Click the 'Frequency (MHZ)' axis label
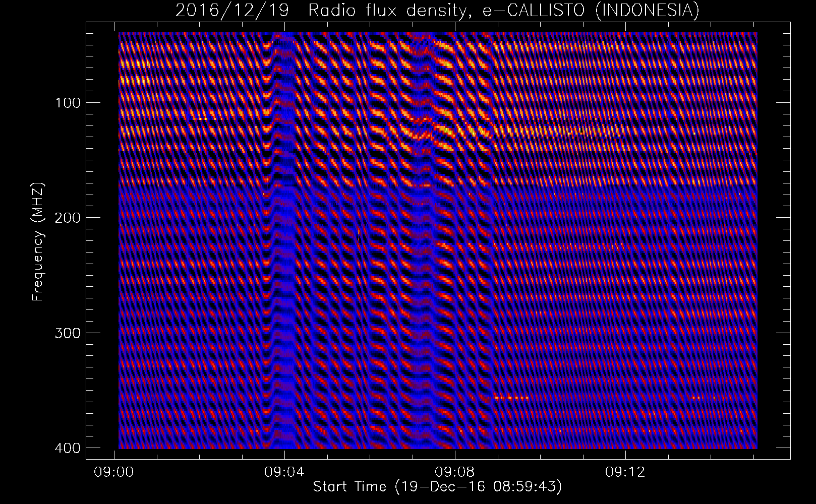The image size is (816, 504). (x=38, y=242)
